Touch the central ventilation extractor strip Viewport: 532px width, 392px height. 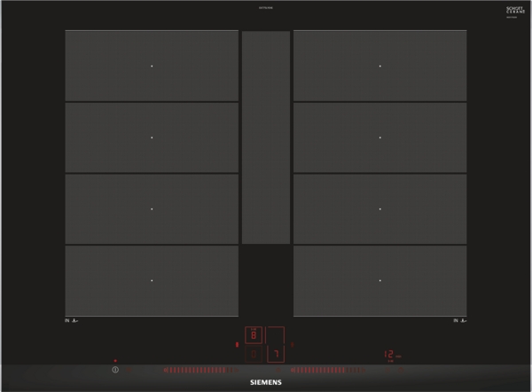[266, 137]
